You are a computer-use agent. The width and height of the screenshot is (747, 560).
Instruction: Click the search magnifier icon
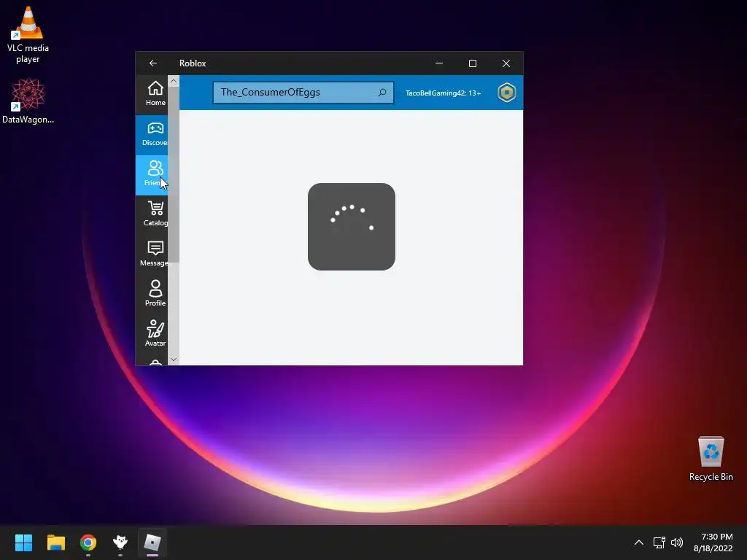382,93
